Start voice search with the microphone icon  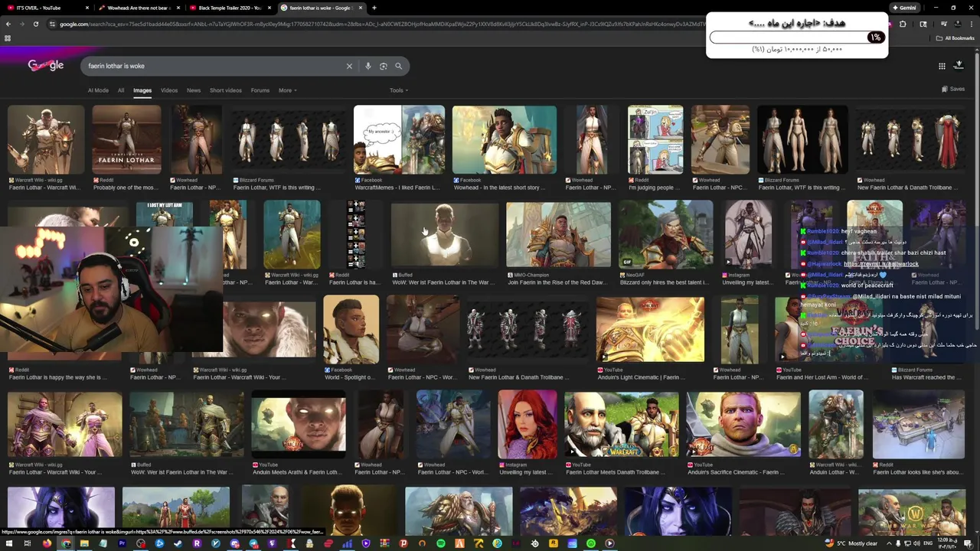pos(368,66)
